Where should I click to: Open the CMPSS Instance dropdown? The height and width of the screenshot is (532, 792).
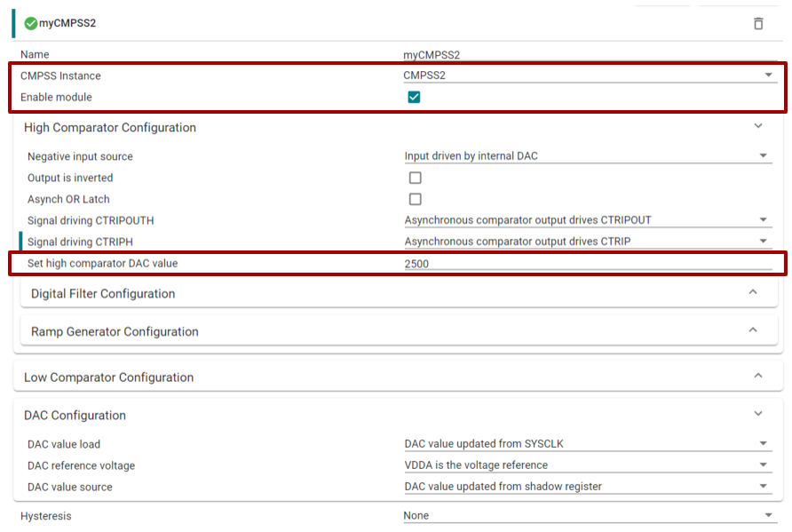[588, 75]
